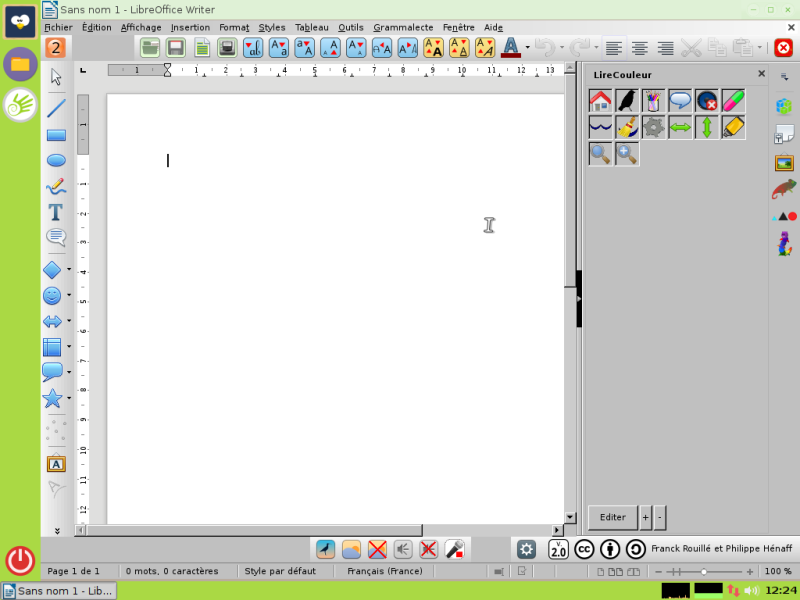
Task: Open the Styles menu
Action: 271,28
